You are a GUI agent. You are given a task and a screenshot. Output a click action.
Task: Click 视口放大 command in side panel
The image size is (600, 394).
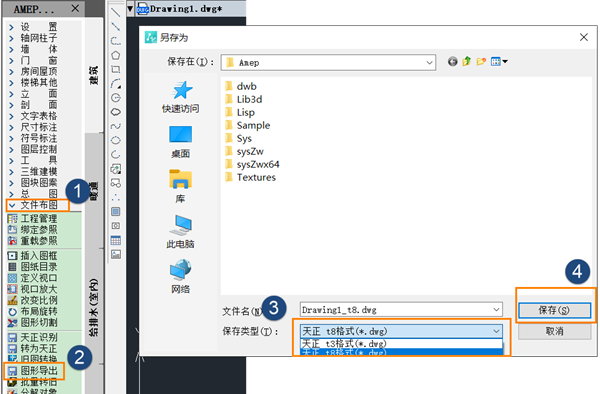[x=33, y=289]
